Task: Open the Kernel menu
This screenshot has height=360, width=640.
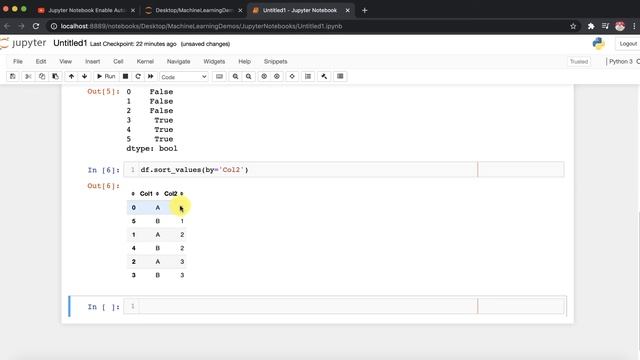Action: click(x=145, y=62)
